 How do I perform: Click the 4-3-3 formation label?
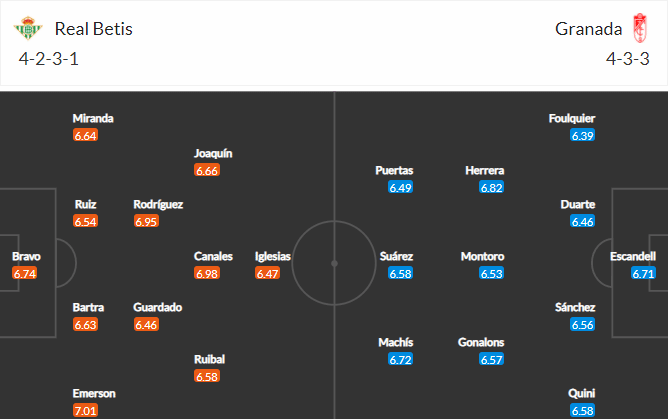point(628,59)
